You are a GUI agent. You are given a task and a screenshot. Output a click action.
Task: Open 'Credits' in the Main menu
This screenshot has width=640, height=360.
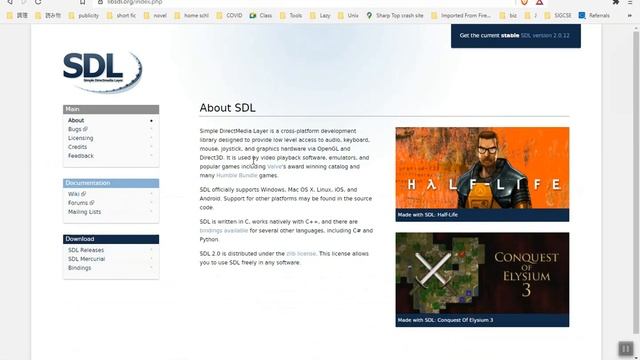pyautogui.click(x=77, y=147)
